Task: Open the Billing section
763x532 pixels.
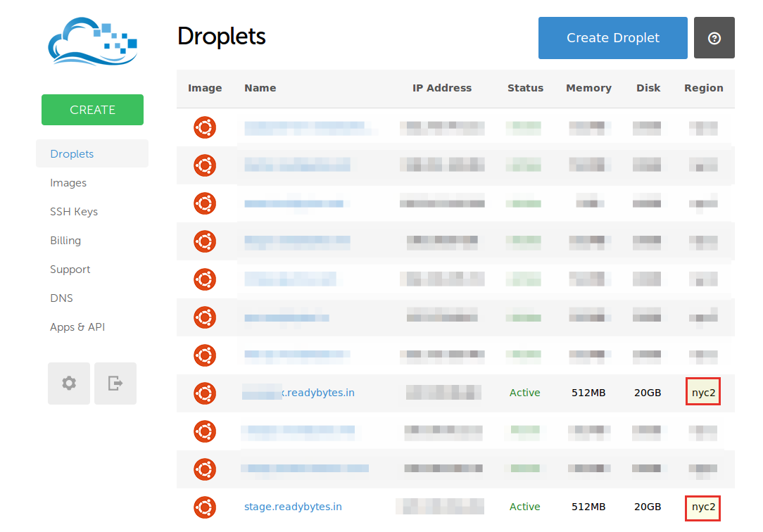Action: pos(65,240)
